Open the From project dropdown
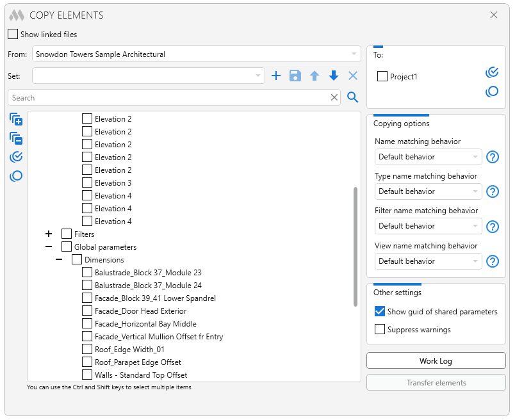The height and width of the screenshot is (420, 515). pyautogui.click(x=197, y=54)
